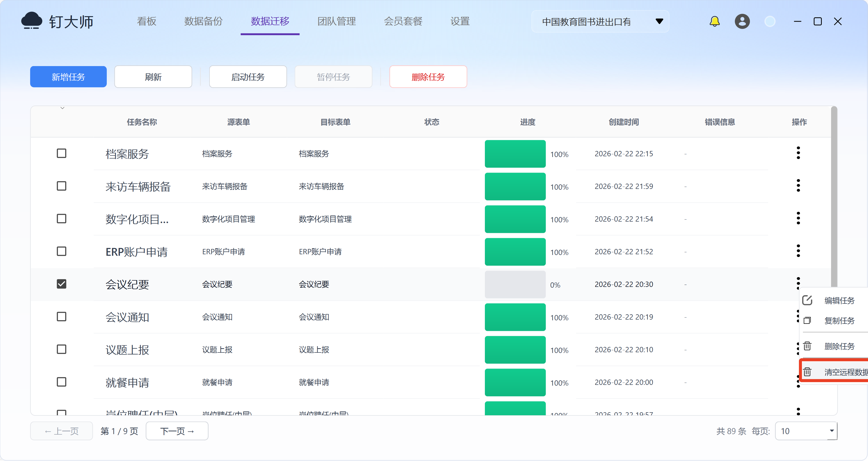
Task: Click the small chevron above the checkbox column
Action: [x=62, y=108]
